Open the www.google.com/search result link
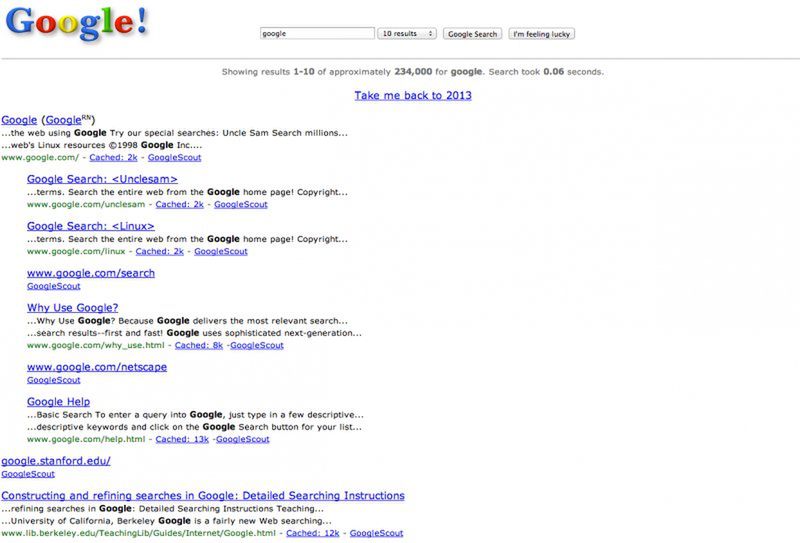The height and width of the screenshot is (543, 800). point(91,273)
